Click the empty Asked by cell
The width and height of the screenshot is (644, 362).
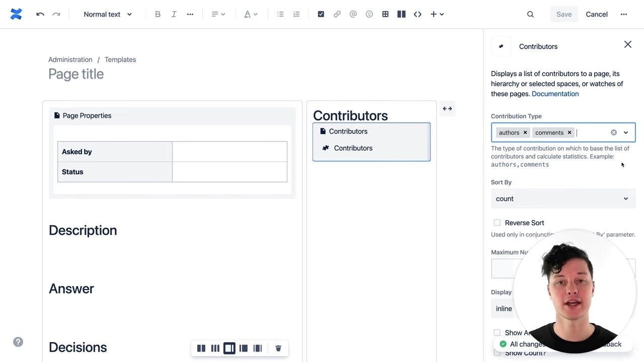click(x=230, y=152)
